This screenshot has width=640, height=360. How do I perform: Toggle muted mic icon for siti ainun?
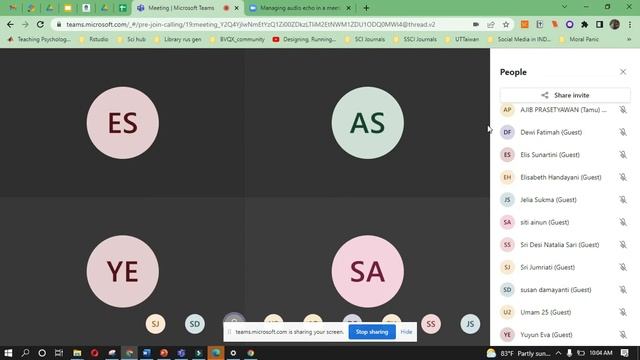click(623, 222)
